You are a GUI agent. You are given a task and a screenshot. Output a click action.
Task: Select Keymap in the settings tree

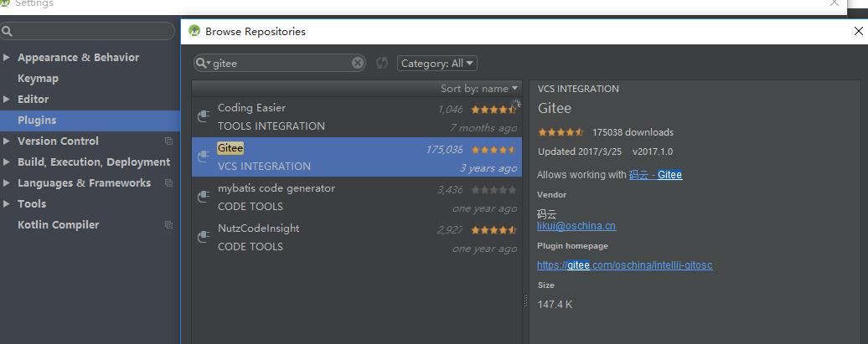tap(39, 79)
